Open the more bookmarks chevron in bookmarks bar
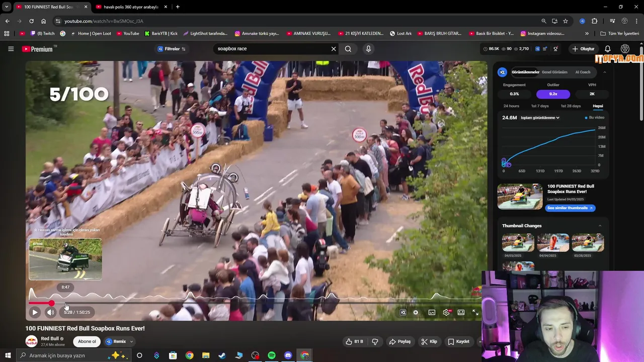 point(587,34)
